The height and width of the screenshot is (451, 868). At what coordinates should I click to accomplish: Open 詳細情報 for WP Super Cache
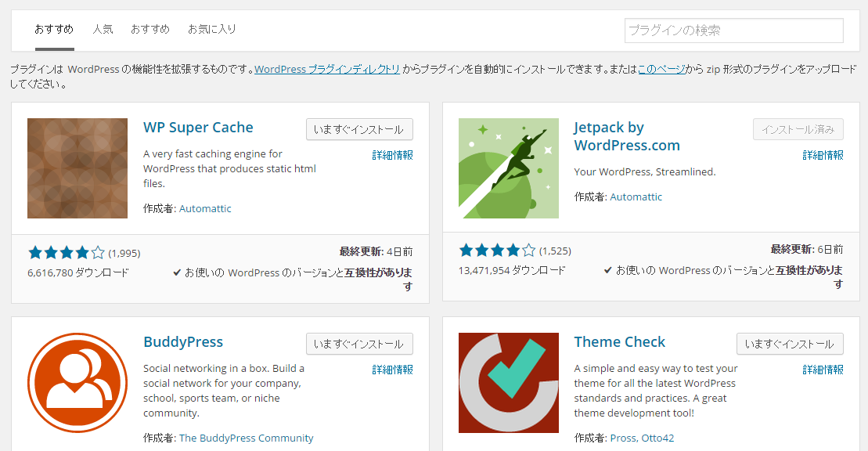click(x=392, y=155)
